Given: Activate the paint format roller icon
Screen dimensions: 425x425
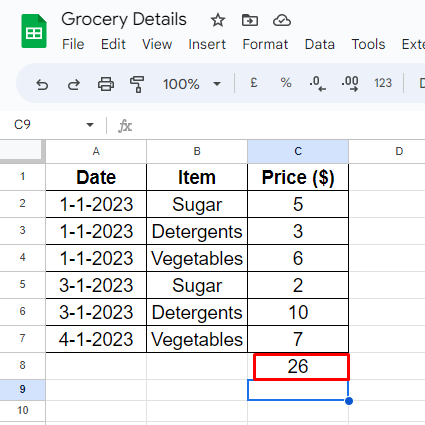Looking at the screenshot, I should point(137,84).
